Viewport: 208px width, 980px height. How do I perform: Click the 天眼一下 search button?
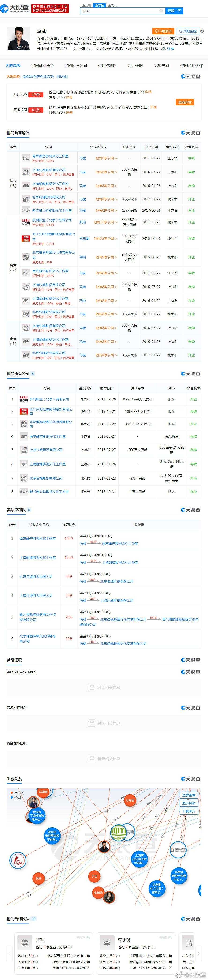pyautogui.click(x=174, y=11)
